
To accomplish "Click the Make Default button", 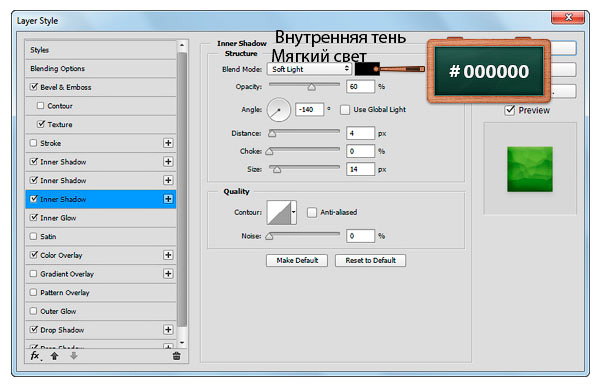I will (x=297, y=260).
